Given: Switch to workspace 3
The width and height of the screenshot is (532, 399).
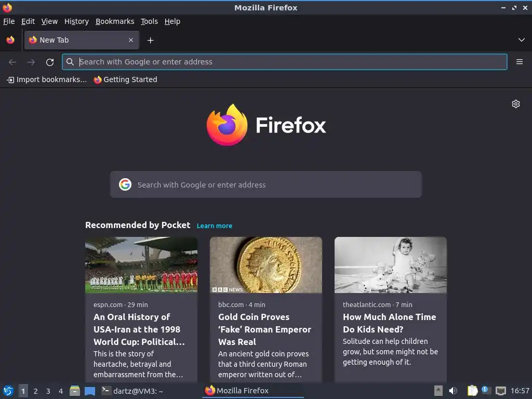Looking at the screenshot, I should [48, 391].
